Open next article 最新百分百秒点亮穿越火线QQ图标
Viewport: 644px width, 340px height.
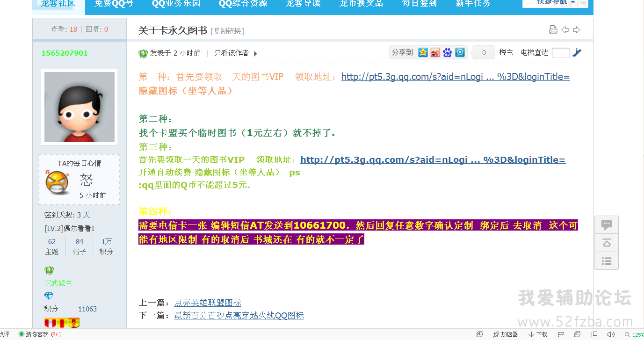[239, 316]
